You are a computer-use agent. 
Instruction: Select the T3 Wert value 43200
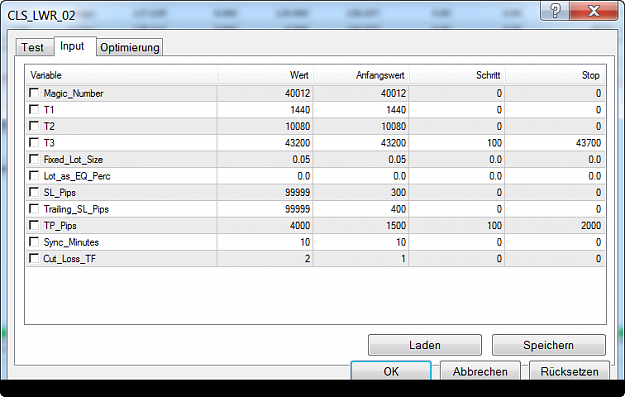[297, 143]
